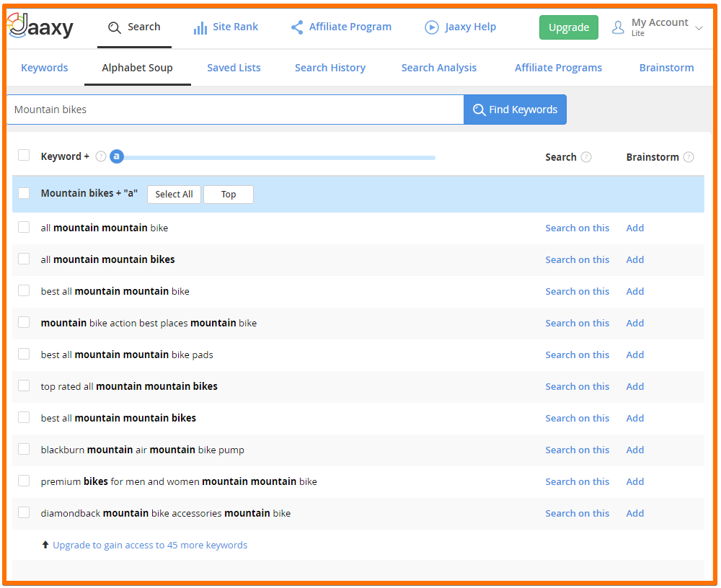Check 'blackburn mountain air' pump row checkbox
The width and height of the screenshot is (721, 588).
pyautogui.click(x=24, y=449)
